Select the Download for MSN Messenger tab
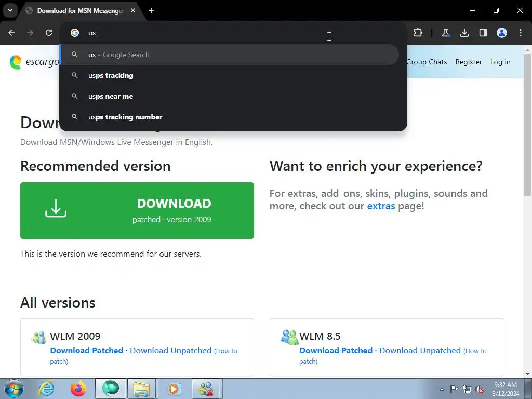The height and width of the screenshot is (399, 532). coord(81,10)
